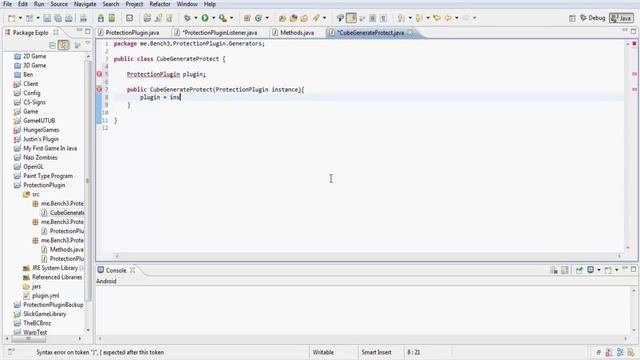Open the New wizard dropdown arrow

pyautogui.click(x=20, y=18)
